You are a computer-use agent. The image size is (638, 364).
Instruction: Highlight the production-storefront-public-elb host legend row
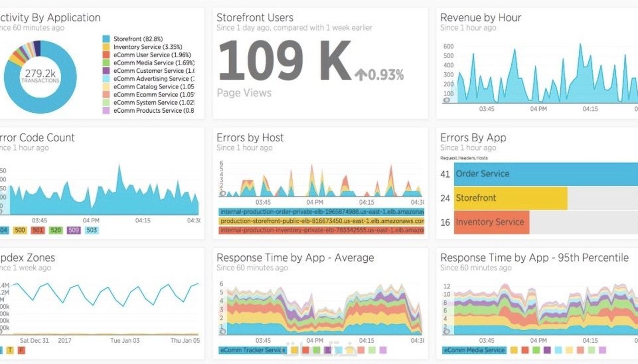click(322, 221)
